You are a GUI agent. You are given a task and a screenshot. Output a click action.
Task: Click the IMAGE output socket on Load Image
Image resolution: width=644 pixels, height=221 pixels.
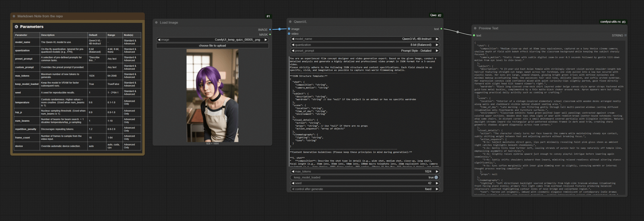270,29
